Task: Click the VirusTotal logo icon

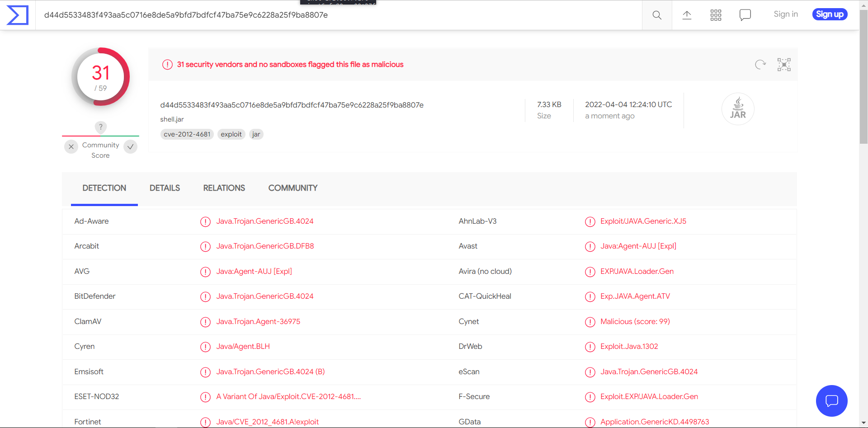Action: click(x=18, y=15)
